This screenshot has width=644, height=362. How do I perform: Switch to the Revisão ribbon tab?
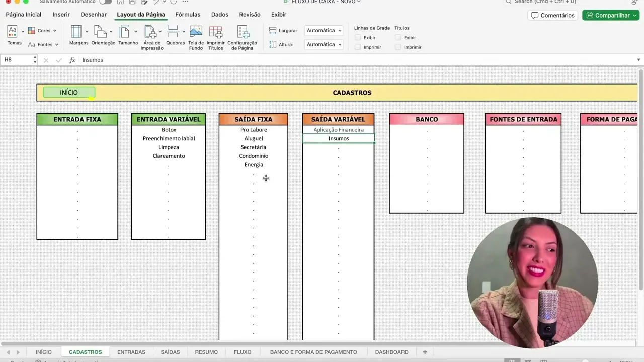point(250,15)
